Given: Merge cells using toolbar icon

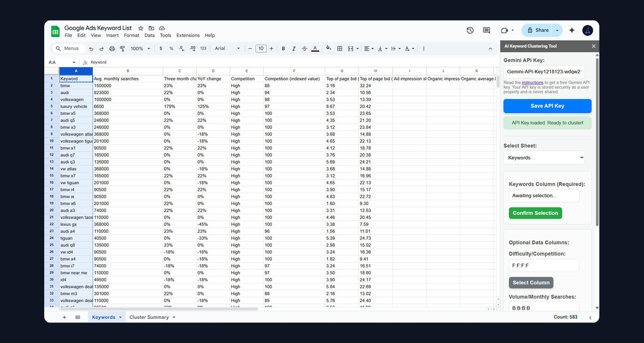Looking at the screenshot, I should tap(351, 48).
